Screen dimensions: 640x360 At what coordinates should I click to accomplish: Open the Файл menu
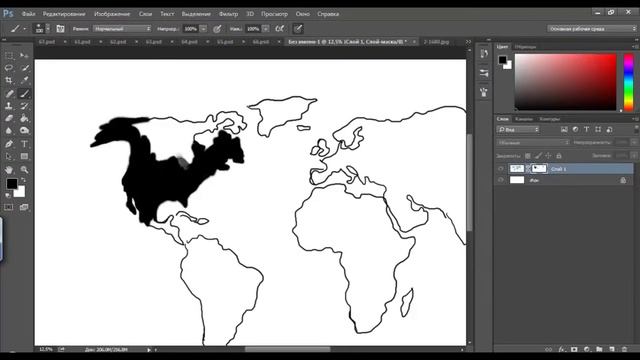(29, 14)
